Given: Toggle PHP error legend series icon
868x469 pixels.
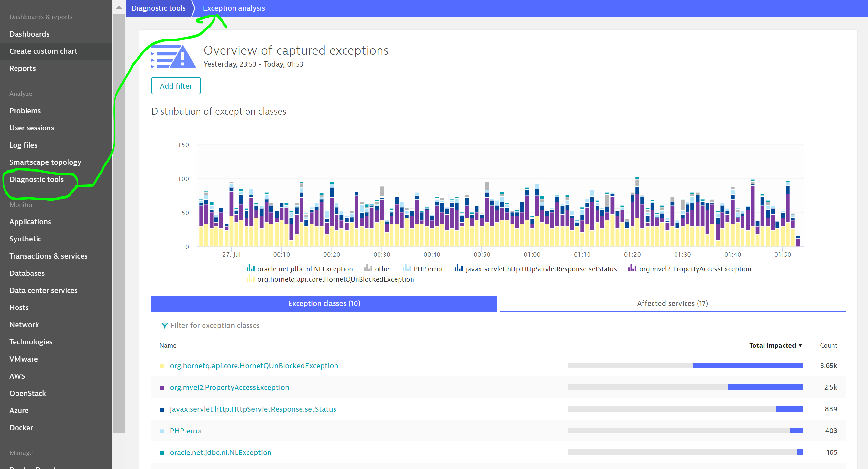Looking at the screenshot, I should point(407,268).
